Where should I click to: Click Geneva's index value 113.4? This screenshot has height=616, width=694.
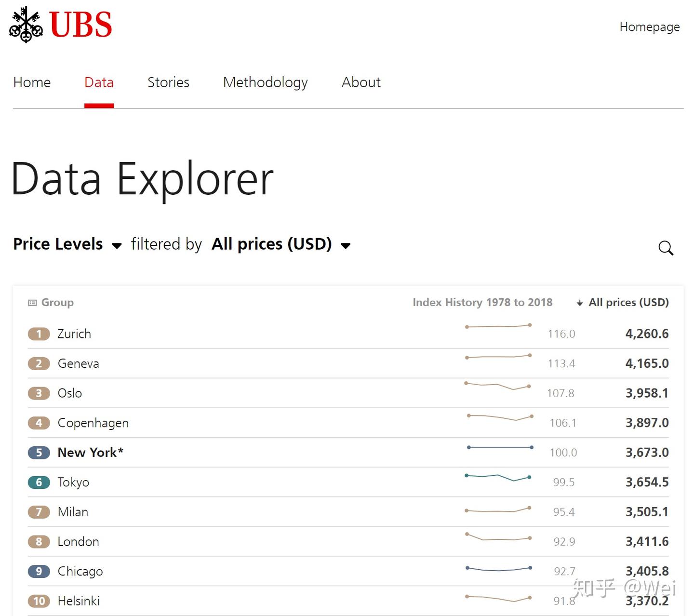(561, 364)
